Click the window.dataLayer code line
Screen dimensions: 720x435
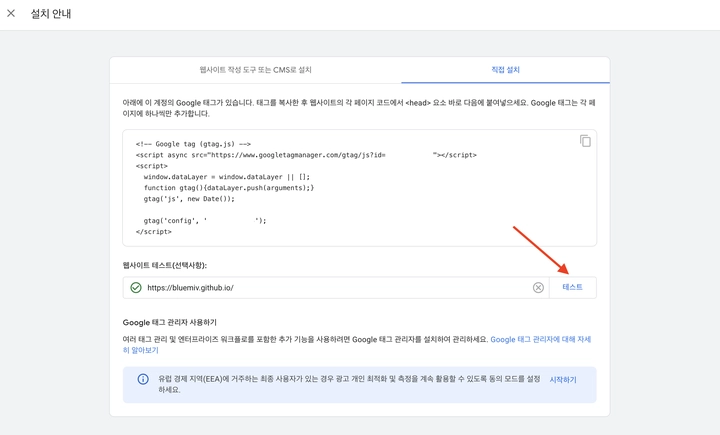tap(227, 177)
